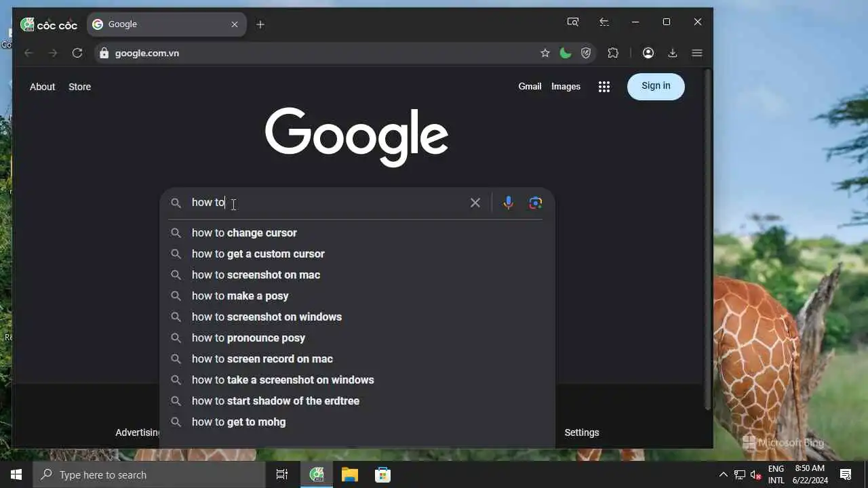Click the site lock icon in address bar
The image size is (868, 488).
(x=104, y=53)
